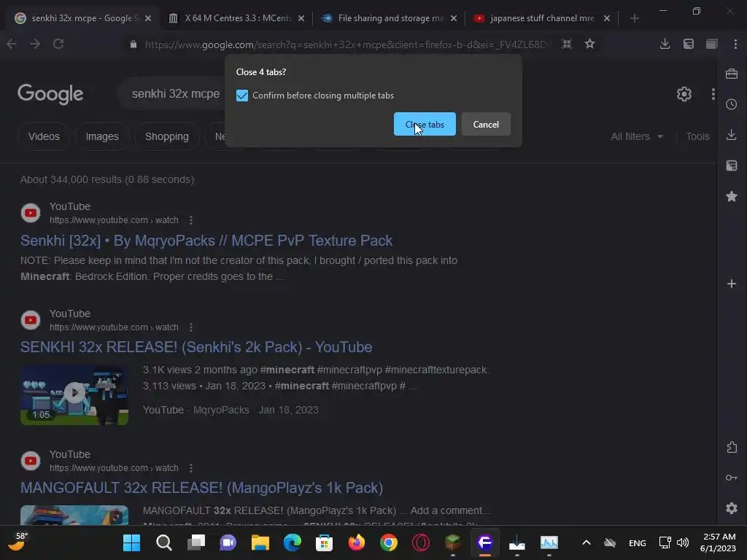Open bookmarks star in the sidebar

tap(732, 196)
